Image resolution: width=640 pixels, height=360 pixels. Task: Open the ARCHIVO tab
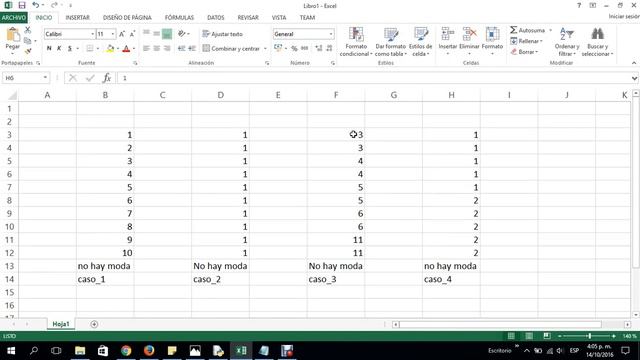click(13, 18)
